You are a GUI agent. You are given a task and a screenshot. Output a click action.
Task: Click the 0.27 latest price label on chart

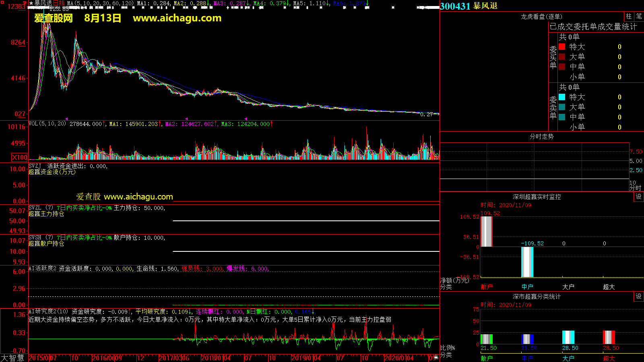[426, 115]
